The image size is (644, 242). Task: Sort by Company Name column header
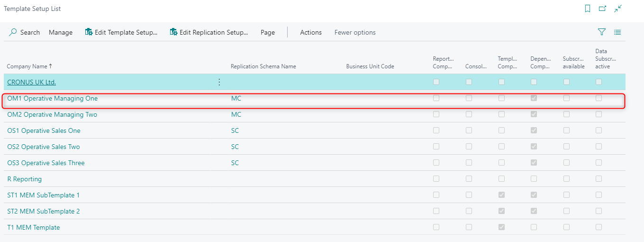(29, 66)
